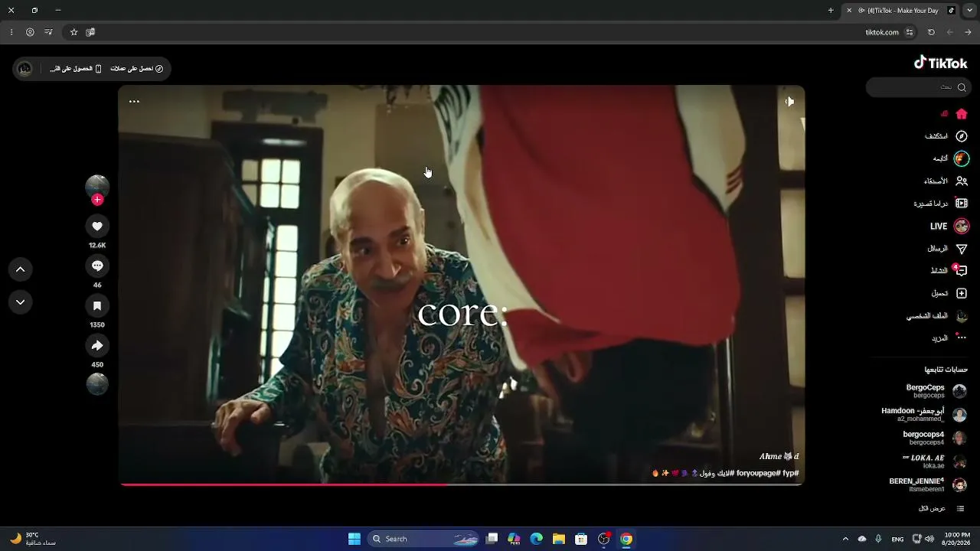Go to the next video with down chevron
The image size is (980, 551).
[21, 302]
